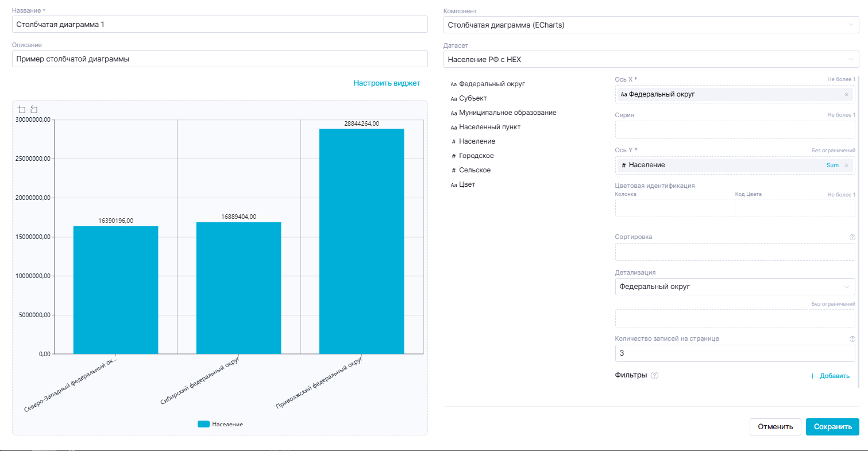The width and height of the screenshot is (868, 451).
Task: Click the Приволжский федеральный округ bar
Action: 361,241
